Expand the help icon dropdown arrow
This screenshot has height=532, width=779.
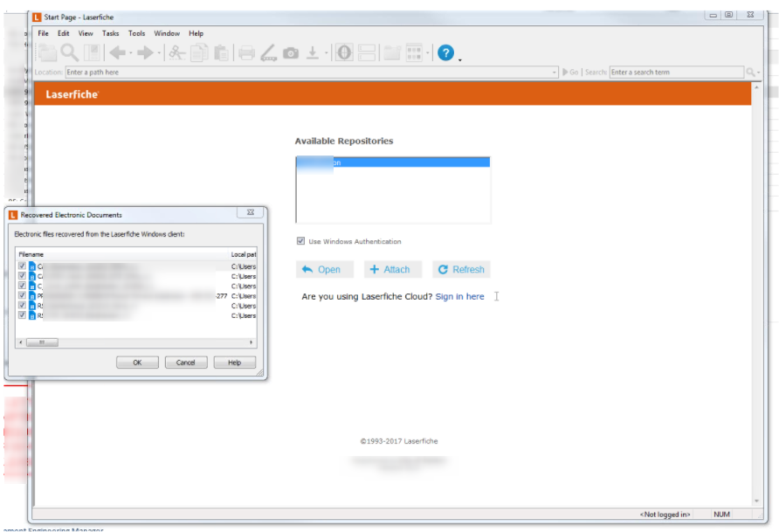coord(459,60)
